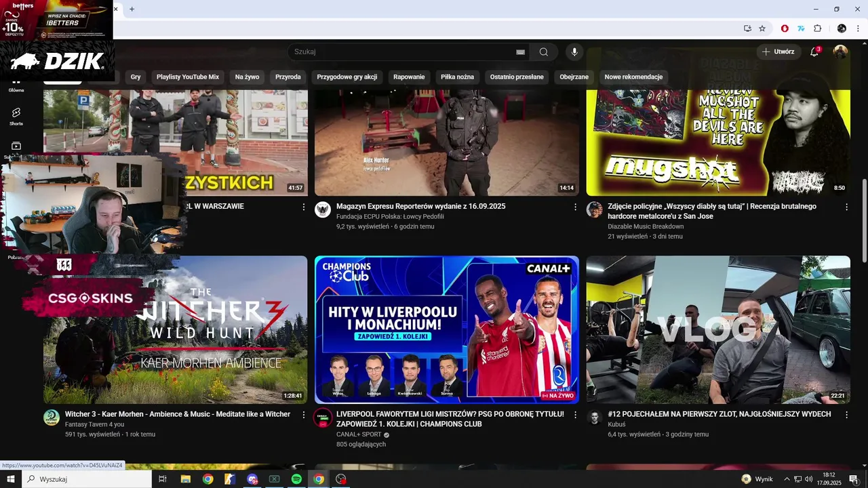868x488 pixels.
Task: Start voice search with the microphone icon
Action: coord(574,52)
